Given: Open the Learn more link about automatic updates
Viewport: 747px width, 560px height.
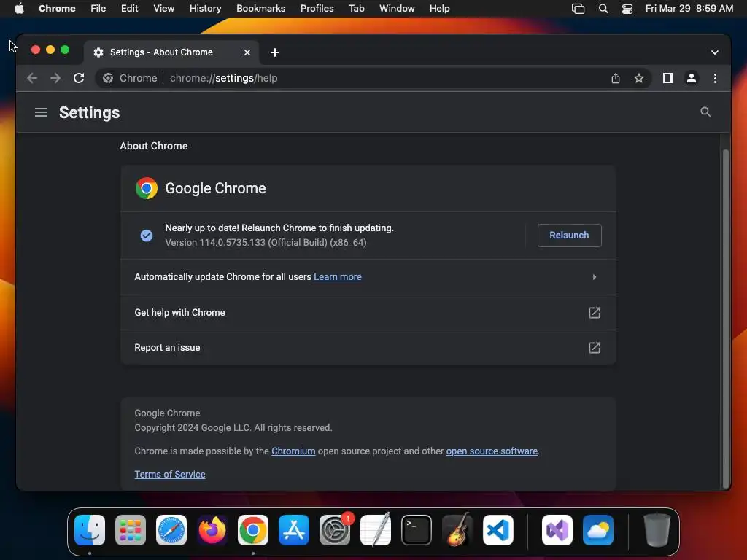Looking at the screenshot, I should pyautogui.click(x=337, y=276).
